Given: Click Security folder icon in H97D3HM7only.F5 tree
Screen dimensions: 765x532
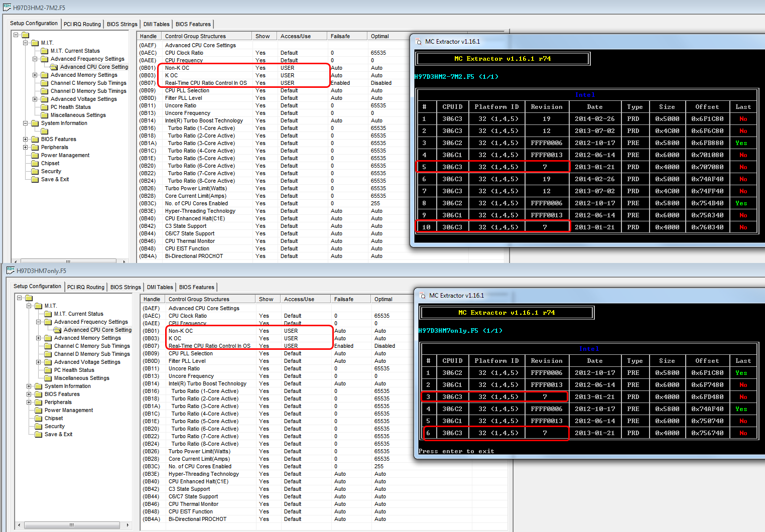Looking at the screenshot, I should coord(39,426).
